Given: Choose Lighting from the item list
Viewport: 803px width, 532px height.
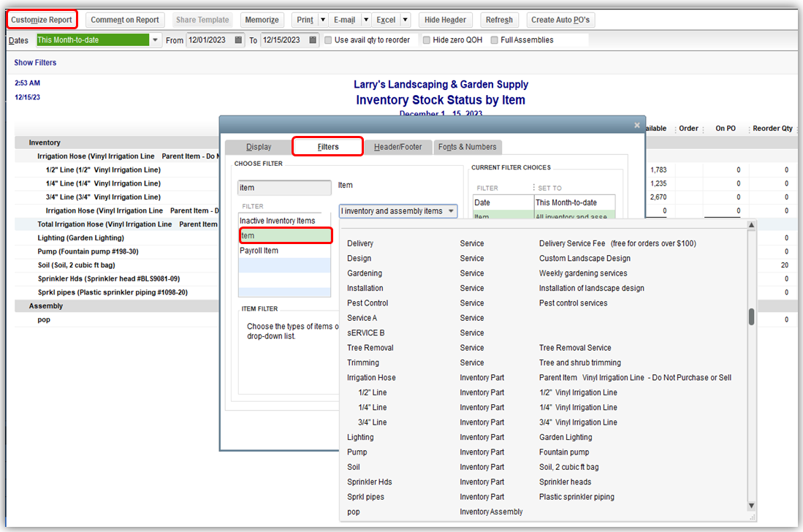Looking at the screenshot, I should coord(543,437).
